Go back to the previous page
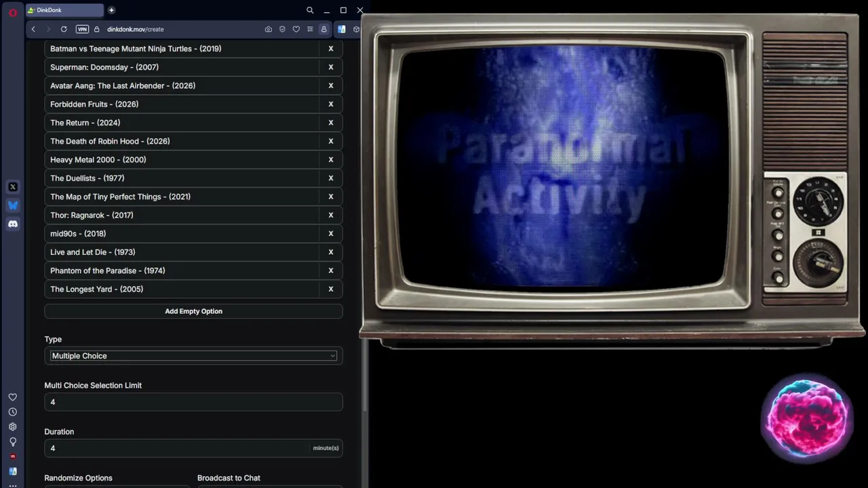This screenshot has width=868, height=488. [33, 29]
